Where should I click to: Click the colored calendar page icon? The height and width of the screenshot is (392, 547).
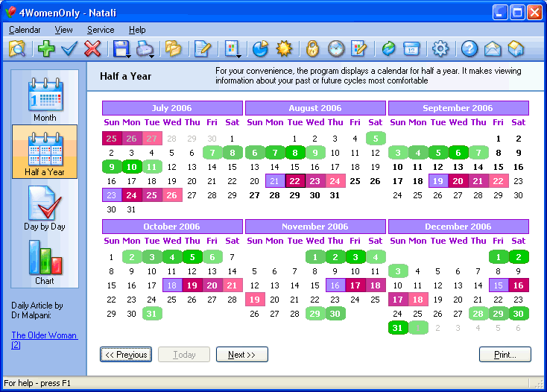pos(232,48)
